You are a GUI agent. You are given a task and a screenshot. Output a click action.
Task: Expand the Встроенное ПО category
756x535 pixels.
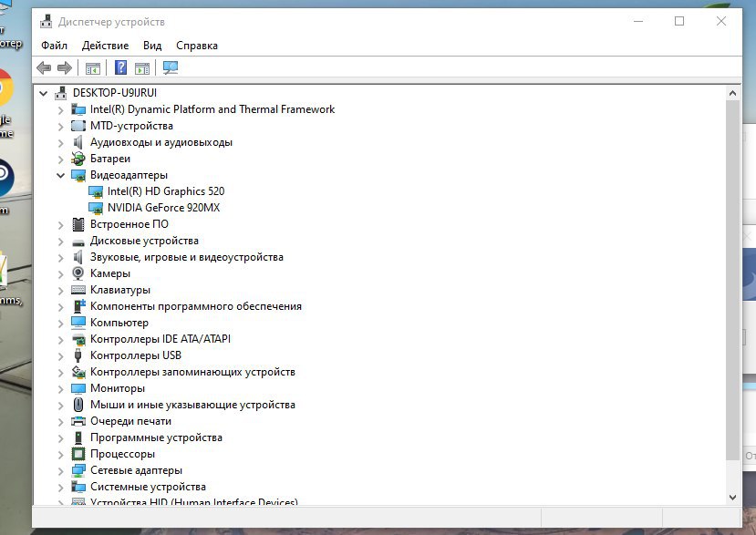point(60,224)
